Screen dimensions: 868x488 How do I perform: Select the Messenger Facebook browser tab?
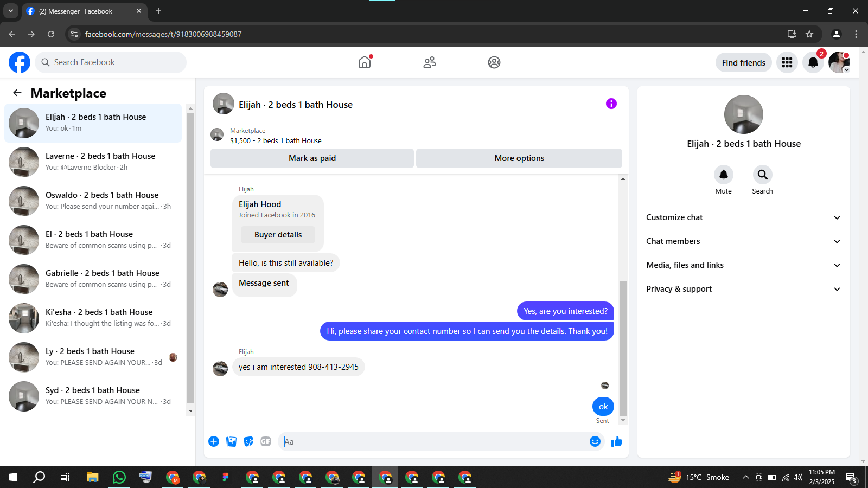84,11
